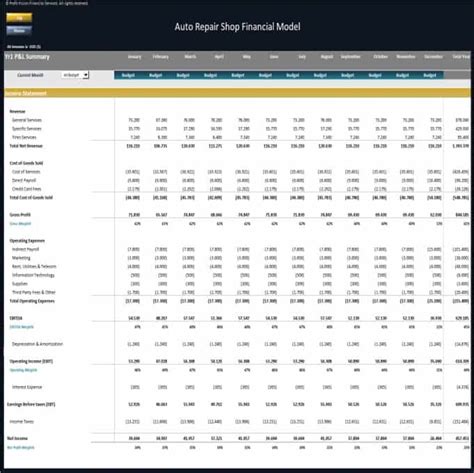Select the January Net Income cell
This screenshot has height=473, width=474.
[x=134, y=438]
